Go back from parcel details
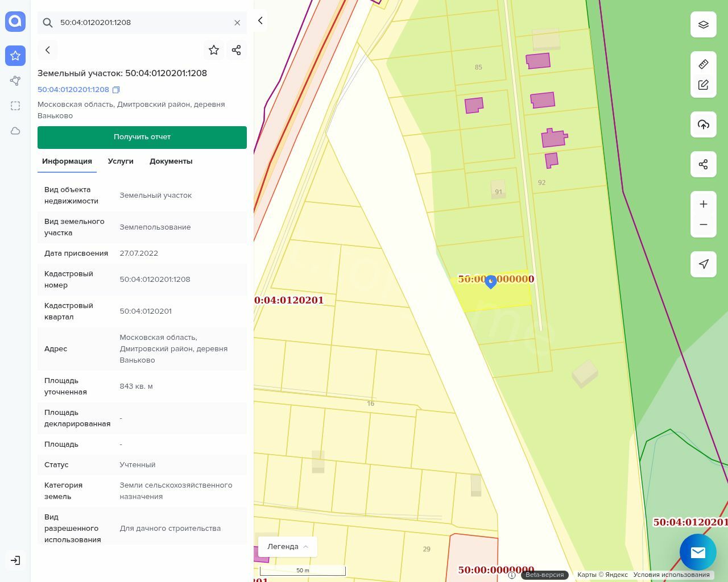This screenshot has width=728, height=582. click(x=48, y=50)
